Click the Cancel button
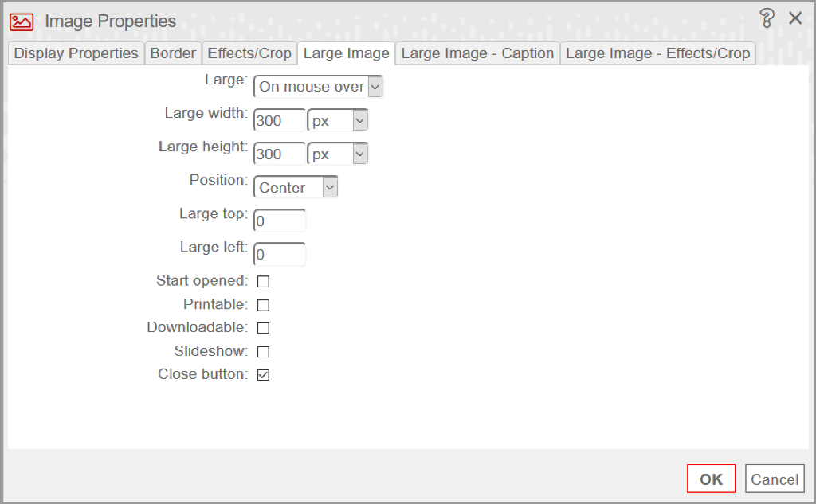 (x=775, y=479)
